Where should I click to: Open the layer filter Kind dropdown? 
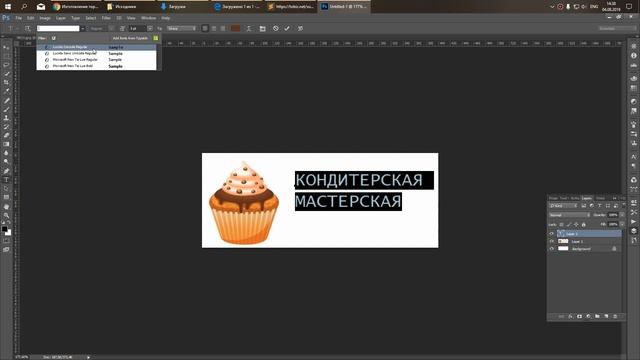pyautogui.click(x=563, y=206)
